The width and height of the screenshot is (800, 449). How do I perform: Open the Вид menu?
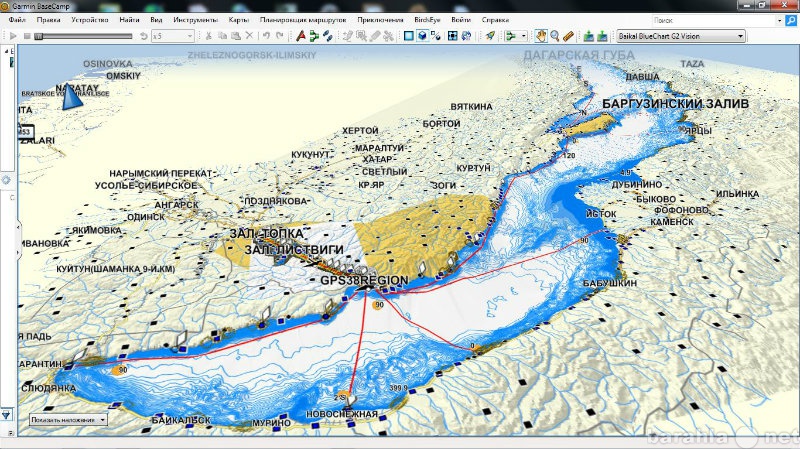click(x=156, y=20)
